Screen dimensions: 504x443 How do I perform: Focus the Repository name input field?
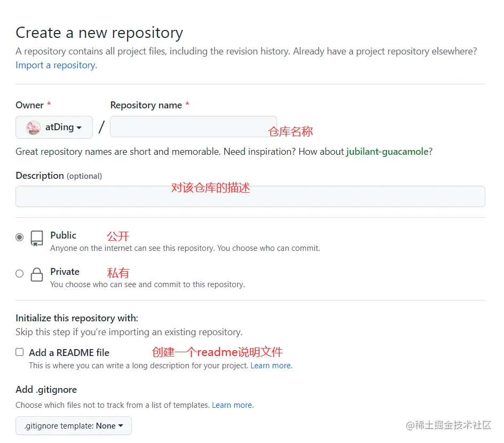(x=193, y=126)
